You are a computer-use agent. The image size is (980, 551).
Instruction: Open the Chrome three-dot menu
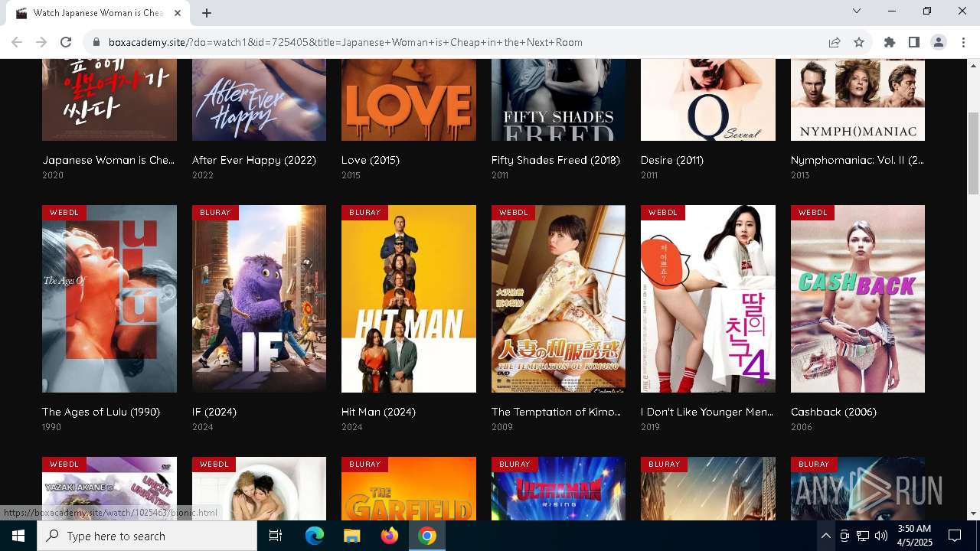click(x=963, y=42)
